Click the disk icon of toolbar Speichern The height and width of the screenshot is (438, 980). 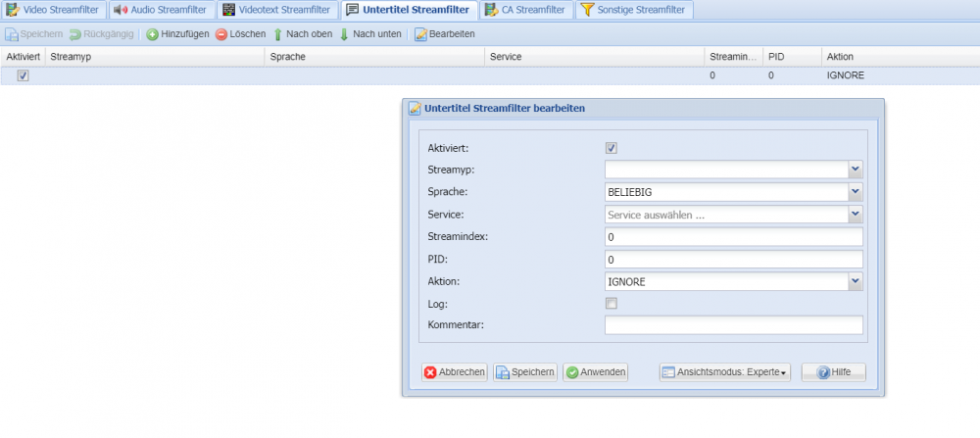[11, 34]
